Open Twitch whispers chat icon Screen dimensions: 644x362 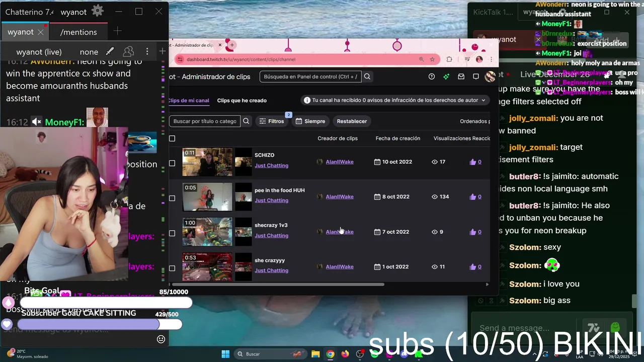[x=475, y=76]
